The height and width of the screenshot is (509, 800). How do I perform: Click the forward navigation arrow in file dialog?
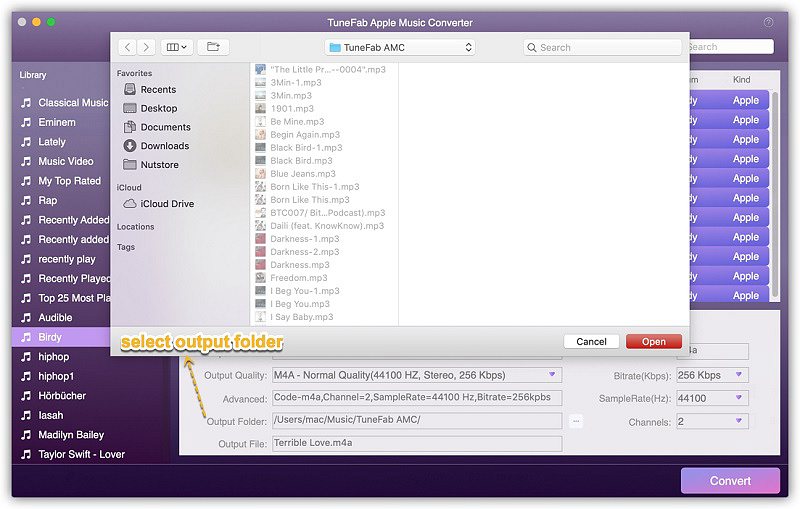coord(146,47)
